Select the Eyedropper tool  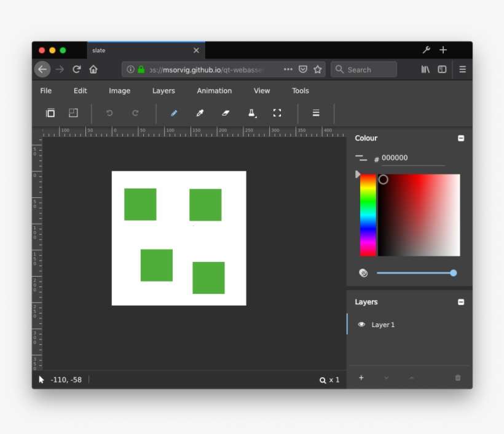point(200,113)
